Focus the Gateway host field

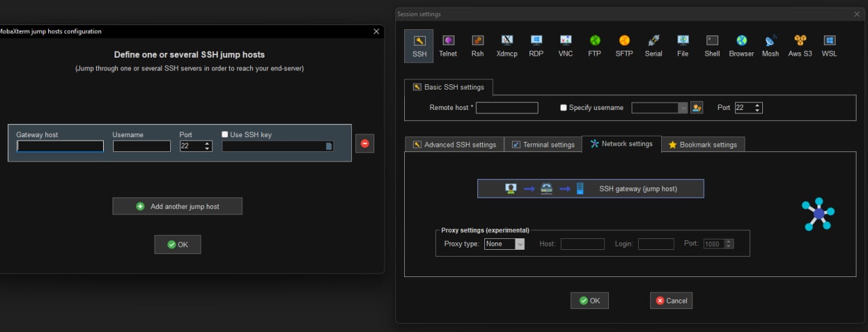click(60, 146)
